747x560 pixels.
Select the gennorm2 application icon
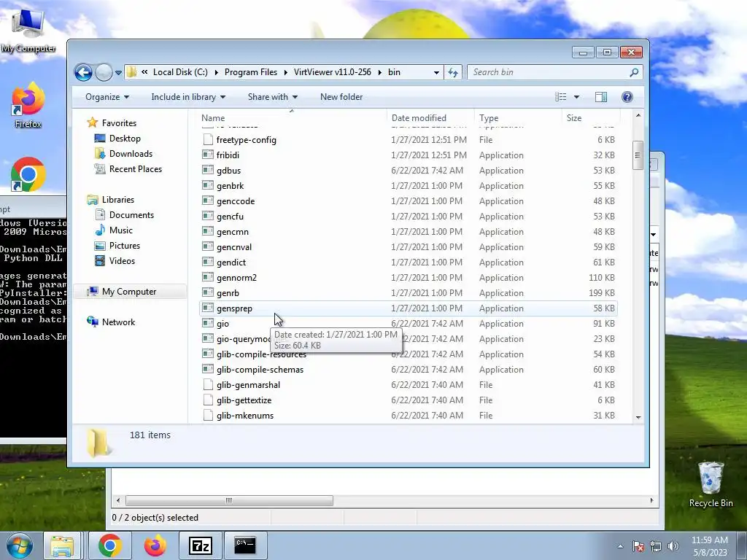pos(207,277)
